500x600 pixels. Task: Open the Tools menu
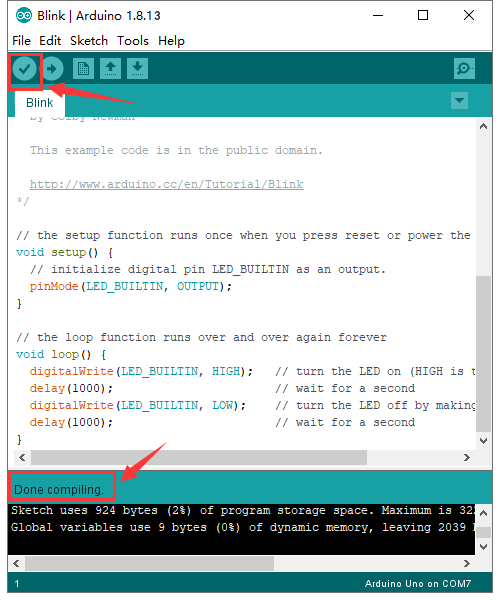click(x=133, y=41)
